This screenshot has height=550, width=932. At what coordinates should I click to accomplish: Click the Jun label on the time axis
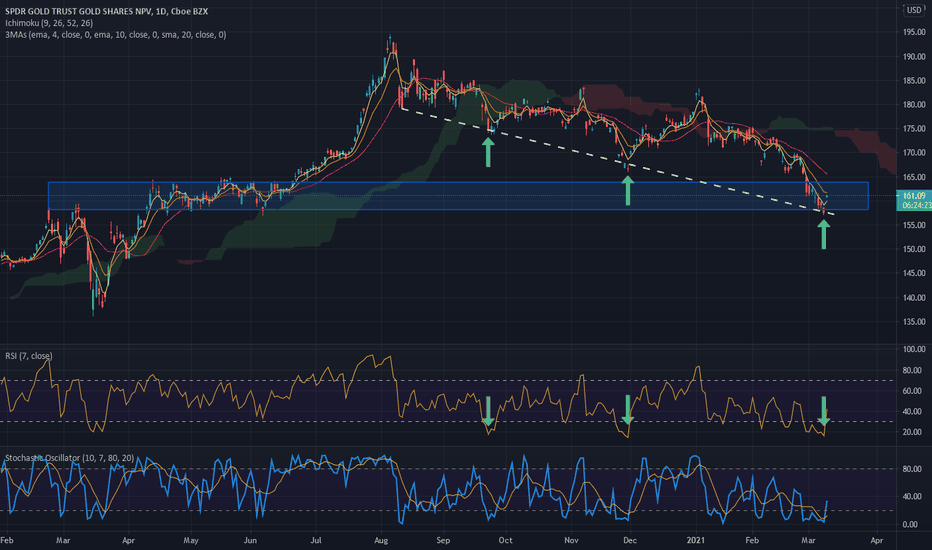point(250,540)
